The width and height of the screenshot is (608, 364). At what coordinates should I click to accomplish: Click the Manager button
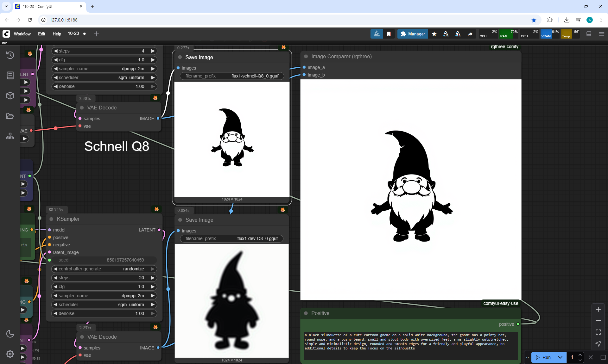413,34
